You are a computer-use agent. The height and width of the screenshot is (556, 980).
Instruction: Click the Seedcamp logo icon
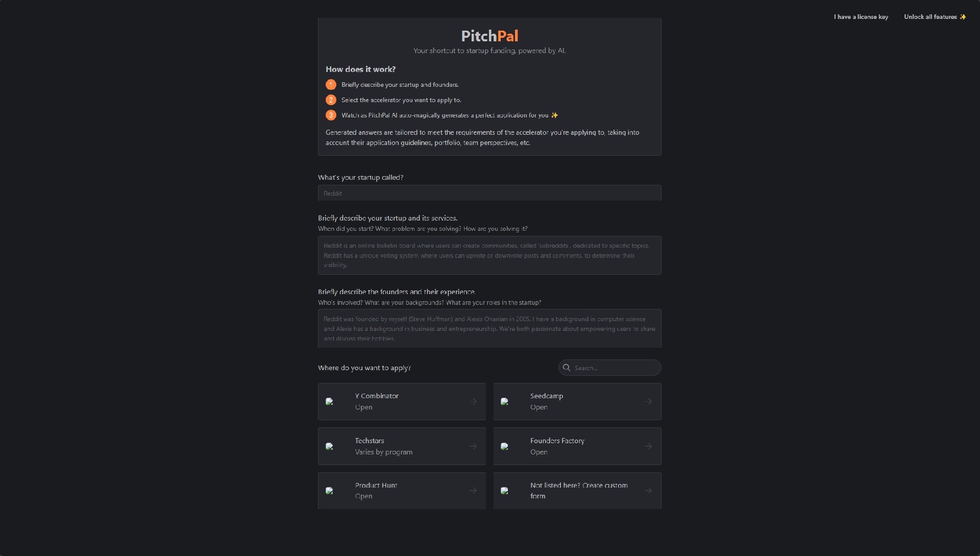point(505,402)
